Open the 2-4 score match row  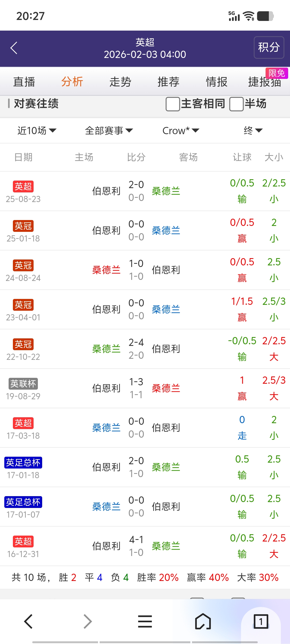136,349
